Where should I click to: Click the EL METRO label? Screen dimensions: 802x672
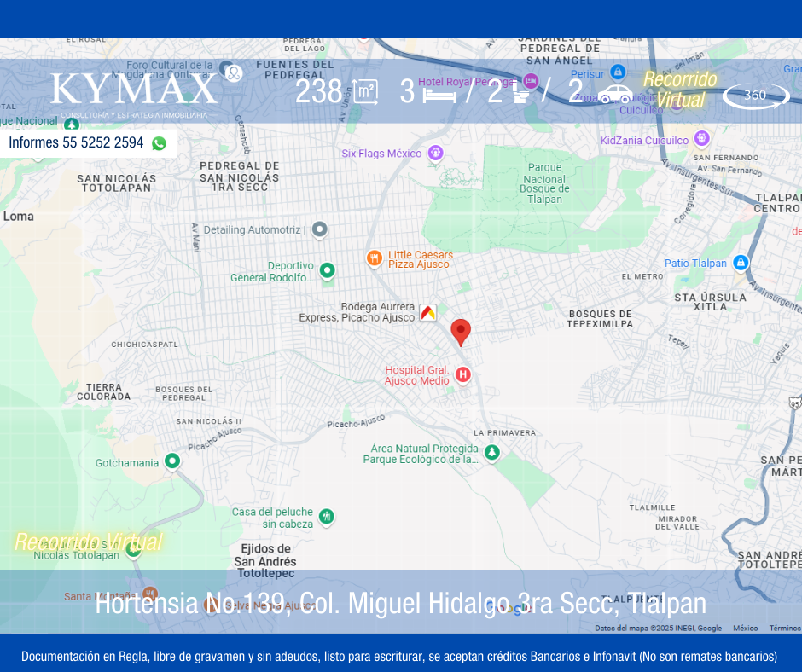tap(642, 276)
